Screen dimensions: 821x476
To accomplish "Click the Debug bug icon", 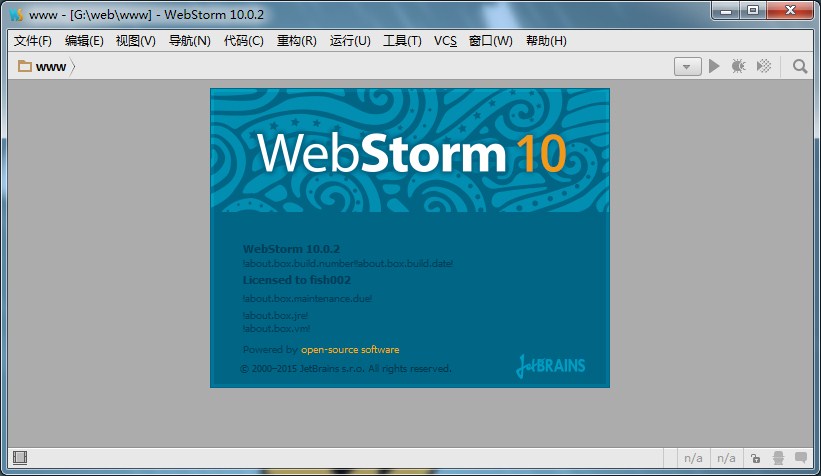I will coord(738,67).
